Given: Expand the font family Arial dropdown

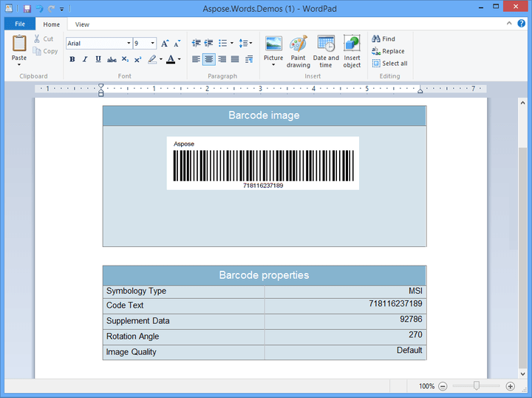Looking at the screenshot, I should pos(129,44).
